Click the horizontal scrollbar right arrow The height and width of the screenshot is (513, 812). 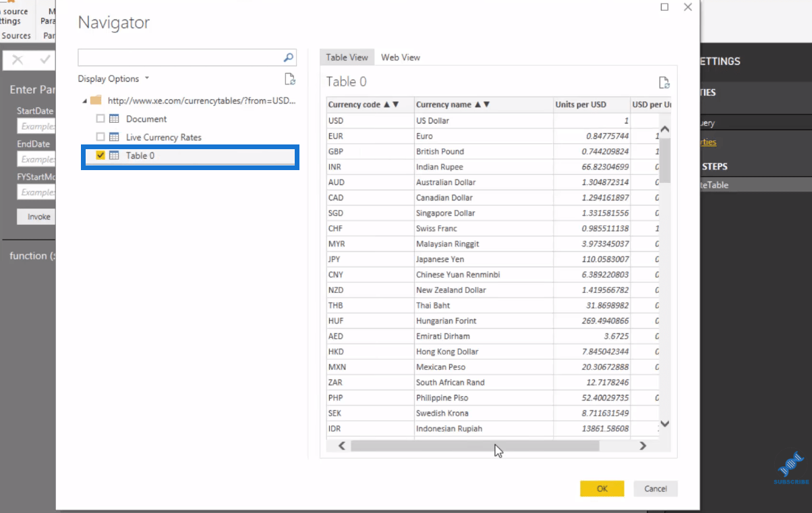643,446
